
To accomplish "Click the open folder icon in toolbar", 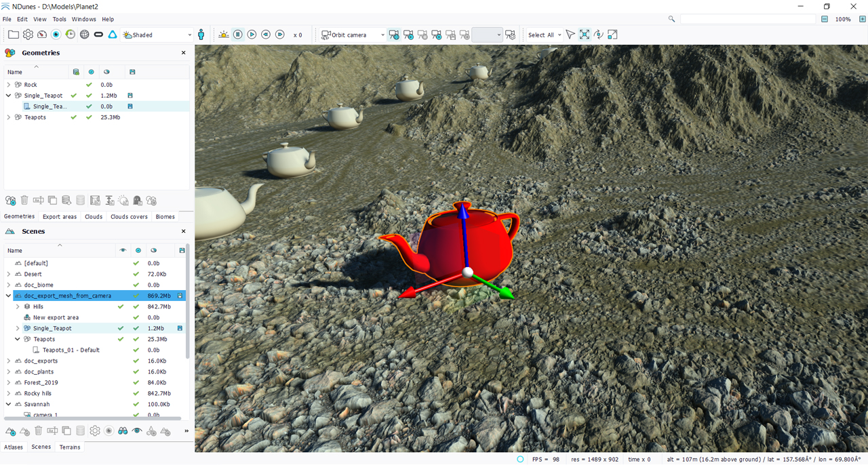I will tap(13, 35).
